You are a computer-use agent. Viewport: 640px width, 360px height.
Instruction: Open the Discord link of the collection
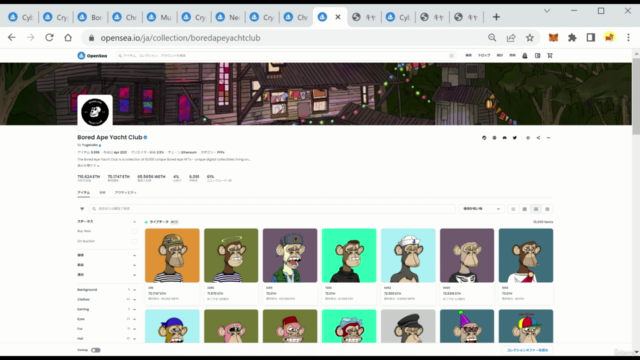504,138
